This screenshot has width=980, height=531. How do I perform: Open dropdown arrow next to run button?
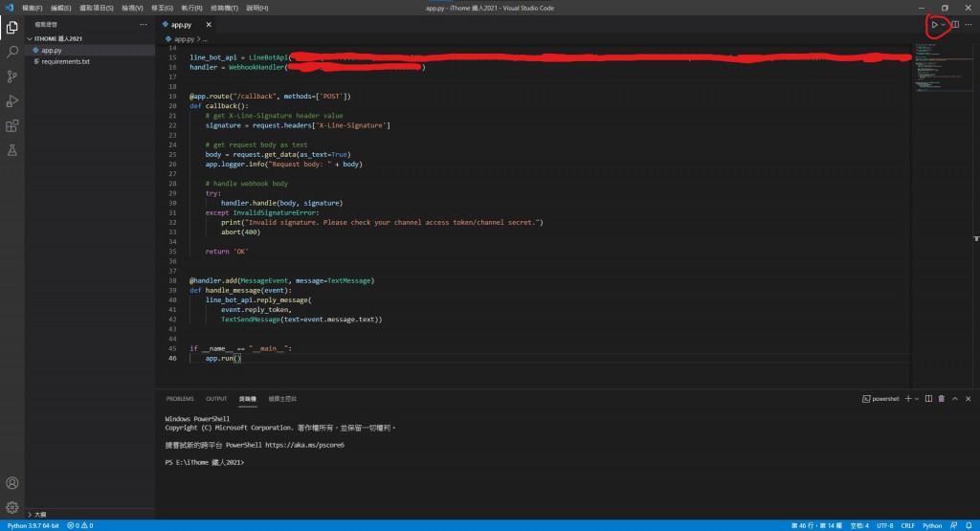coord(943,25)
